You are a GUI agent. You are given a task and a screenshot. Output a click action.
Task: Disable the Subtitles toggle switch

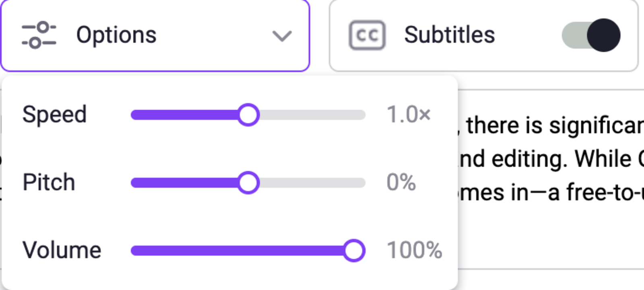tap(590, 35)
